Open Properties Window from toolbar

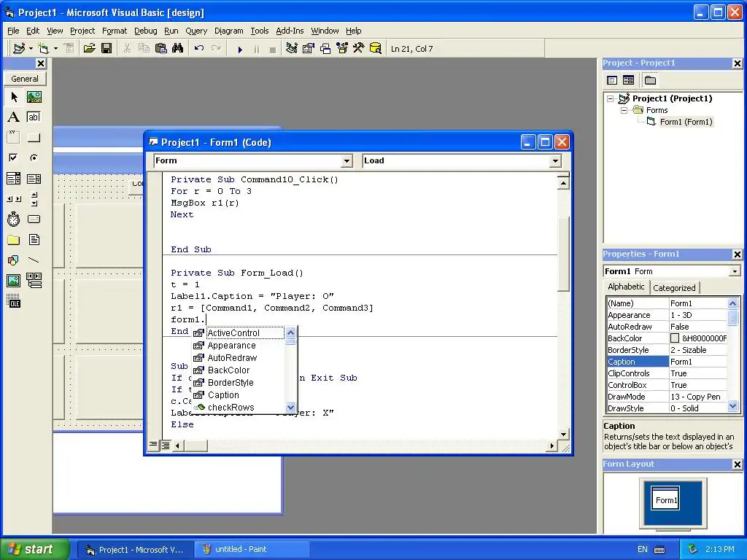309,48
